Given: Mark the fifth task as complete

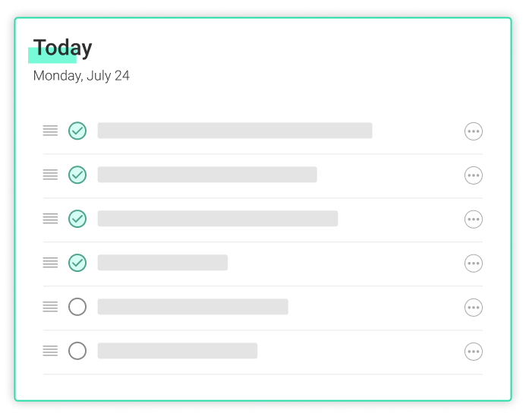Looking at the screenshot, I should click(x=77, y=307).
